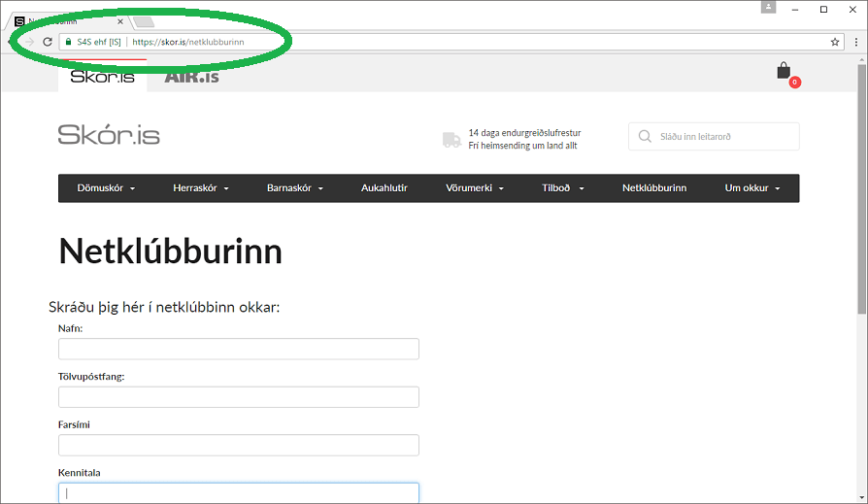Viewport: 868px width, 504px height.
Task: Click the magnifier search icon
Action: click(x=645, y=136)
